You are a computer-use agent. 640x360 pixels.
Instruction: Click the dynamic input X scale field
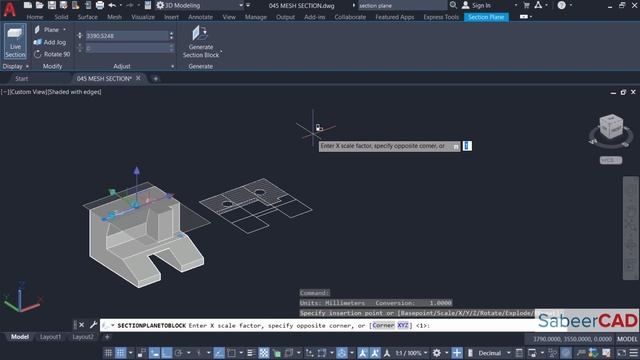(x=467, y=146)
